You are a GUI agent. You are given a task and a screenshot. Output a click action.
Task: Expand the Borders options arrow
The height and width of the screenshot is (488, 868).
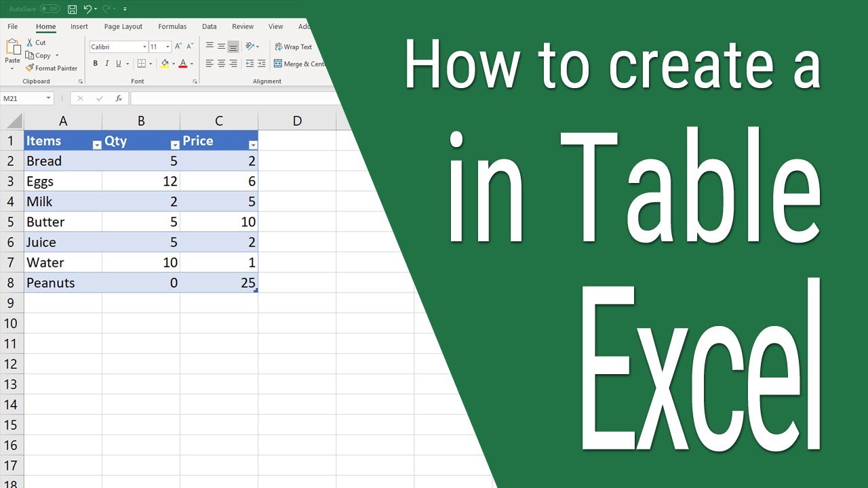pyautogui.click(x=151, y=64)
